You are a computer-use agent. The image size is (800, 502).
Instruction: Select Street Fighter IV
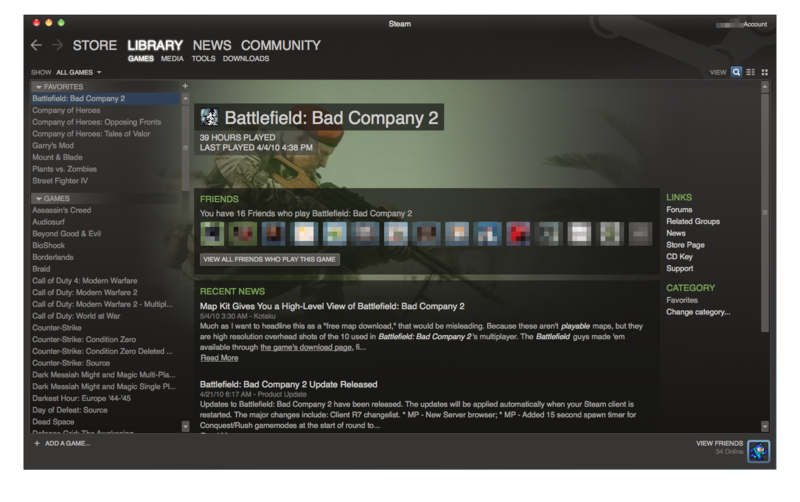[x=106, y=181]
